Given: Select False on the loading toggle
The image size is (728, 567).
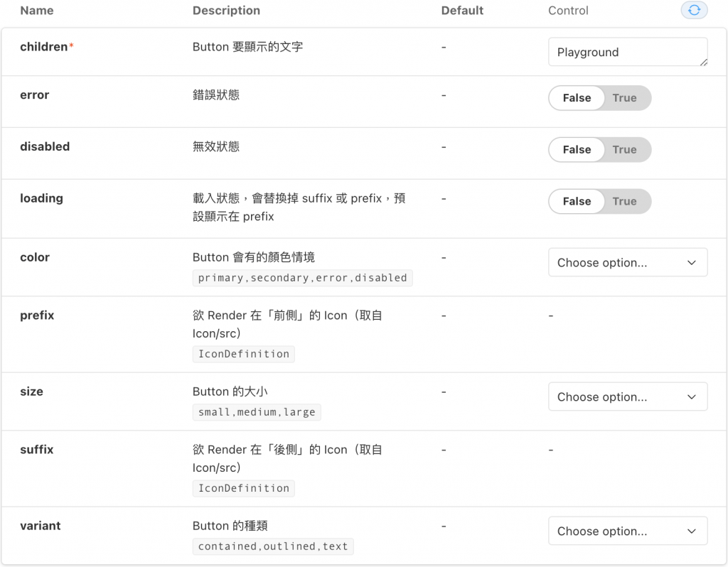Looking at the screenshot, I should (577, 202).
